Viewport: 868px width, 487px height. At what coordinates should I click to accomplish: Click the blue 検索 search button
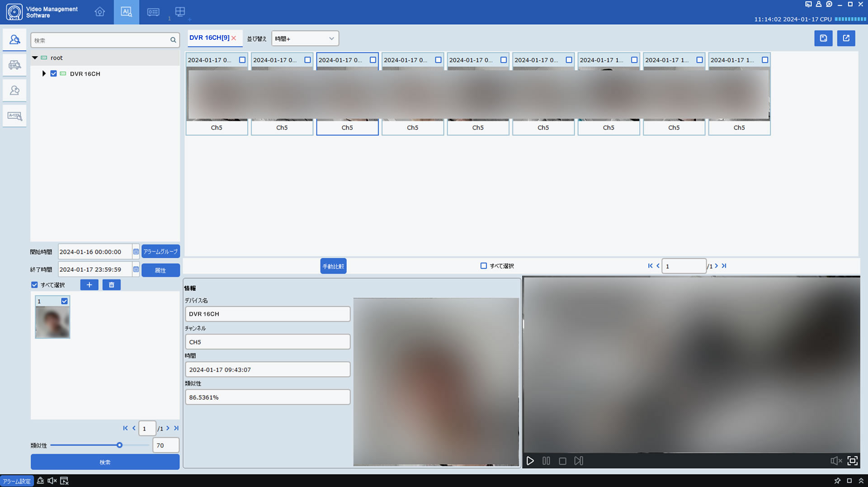tap(105, 462)
